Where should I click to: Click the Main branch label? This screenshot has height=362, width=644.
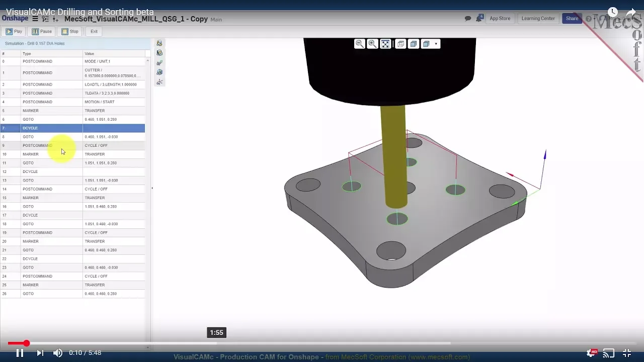[x=216, y=20]
